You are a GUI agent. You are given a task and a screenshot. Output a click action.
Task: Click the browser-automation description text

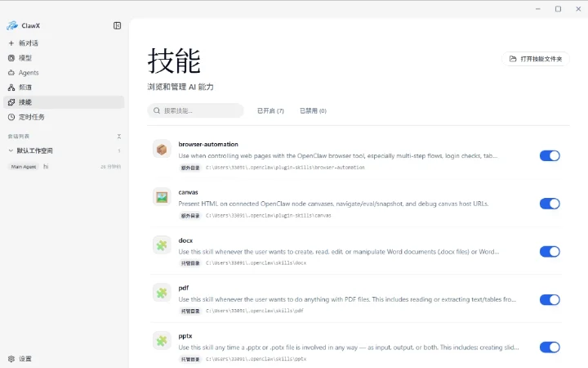(338, 156)
